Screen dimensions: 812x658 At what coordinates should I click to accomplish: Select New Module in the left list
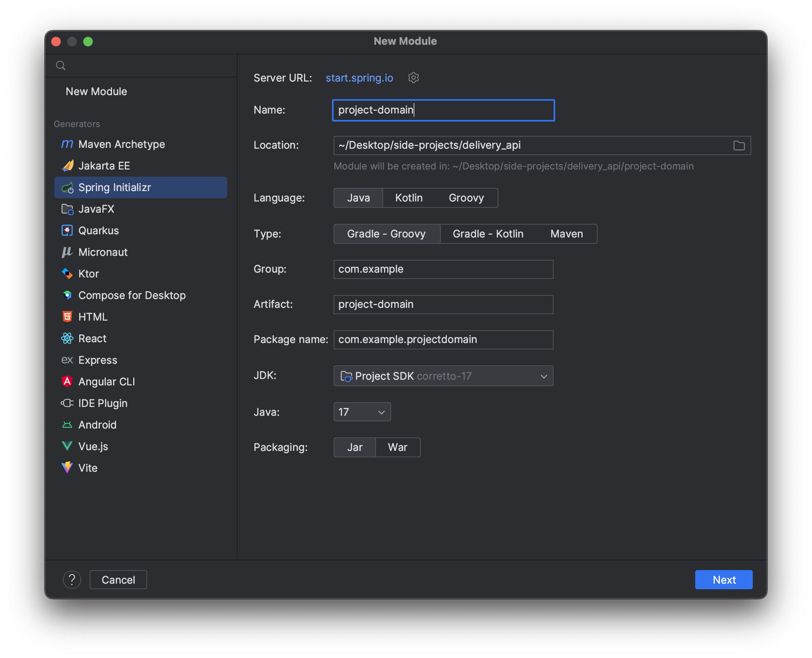pyautogui.click(x=96, y=92)
